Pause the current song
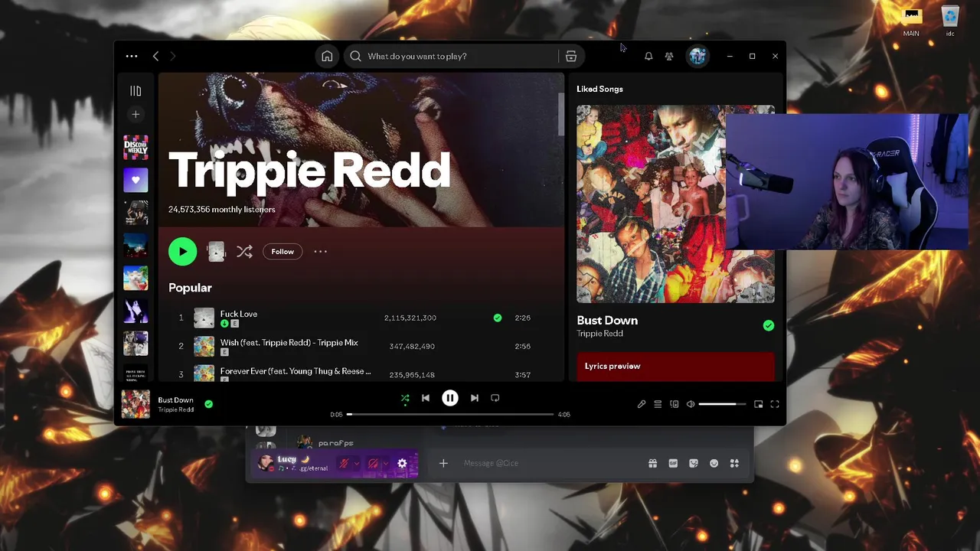The width and height of the screenshot is (980, 551). pyautogui.click(x=450, y=398)
